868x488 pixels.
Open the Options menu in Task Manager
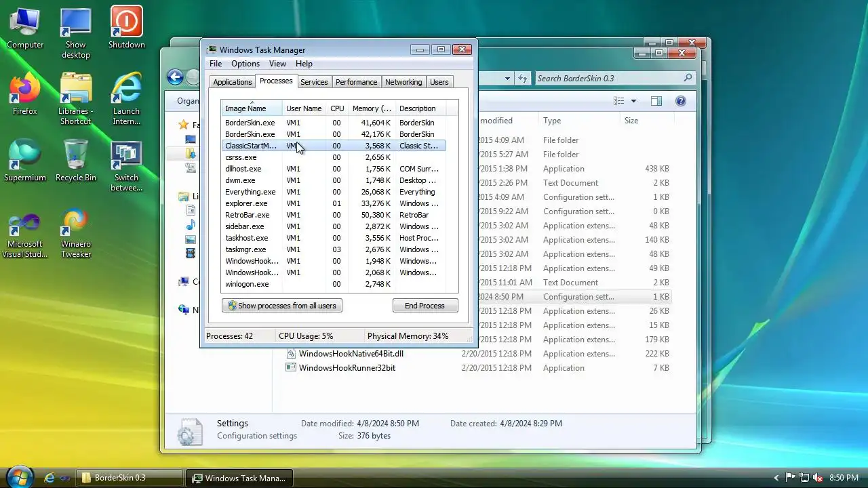click(245, 64)
